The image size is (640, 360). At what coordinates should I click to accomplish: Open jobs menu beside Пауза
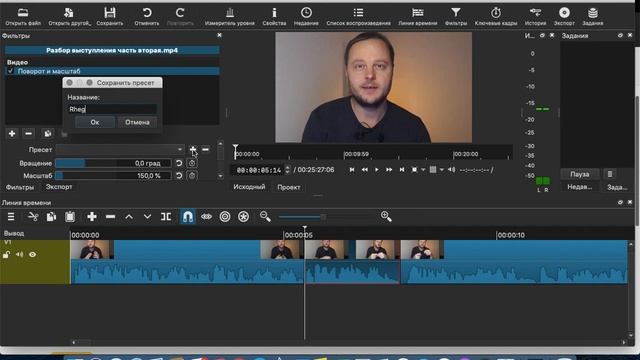[x=610, y=174]
